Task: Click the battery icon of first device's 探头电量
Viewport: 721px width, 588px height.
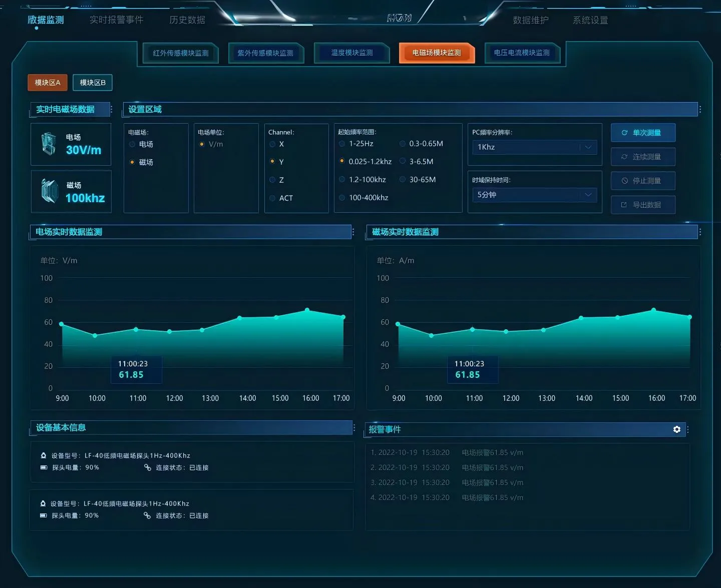Action: (44, 467)
